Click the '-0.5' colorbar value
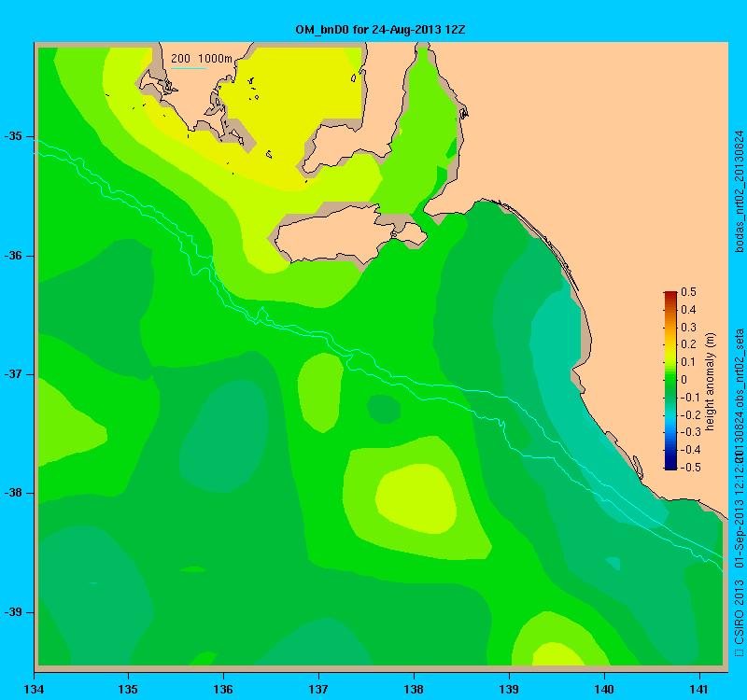 click(x=689, y=468)
